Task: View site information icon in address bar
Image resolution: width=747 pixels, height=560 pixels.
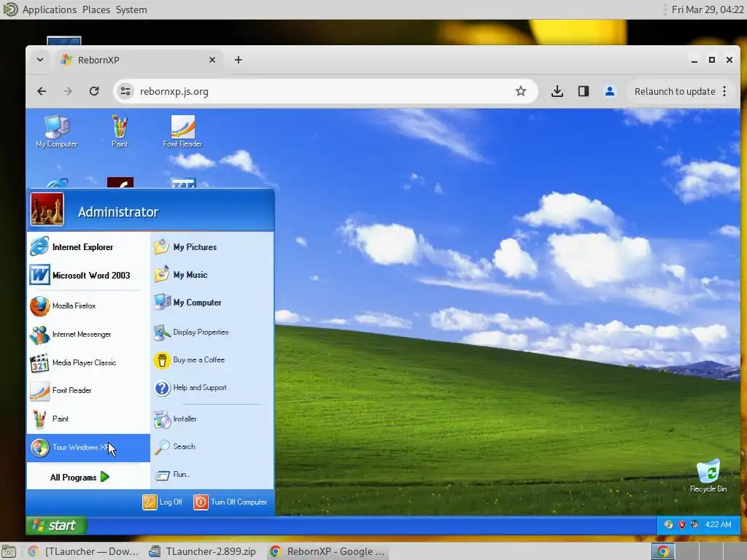Action: click(125, 91)
